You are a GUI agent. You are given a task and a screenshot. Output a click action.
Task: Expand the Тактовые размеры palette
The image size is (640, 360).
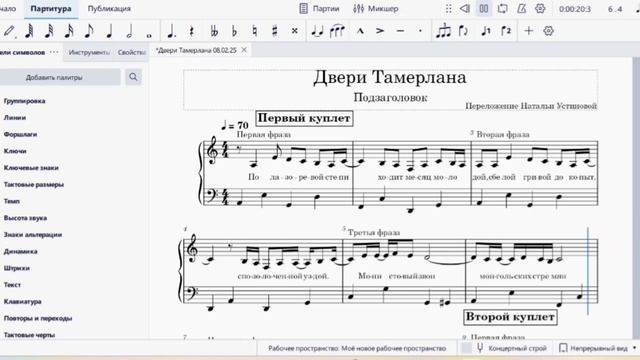[34, 184]
